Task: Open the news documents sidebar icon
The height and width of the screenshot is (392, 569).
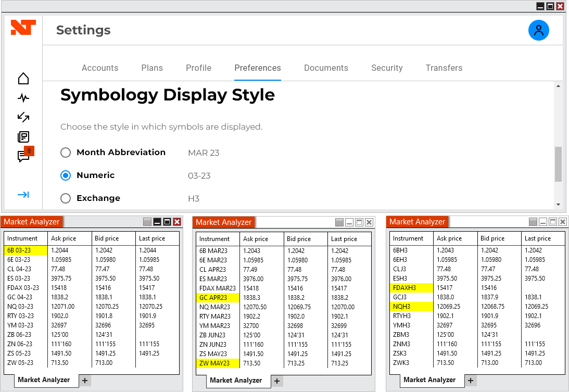Action: coord(23,137)
